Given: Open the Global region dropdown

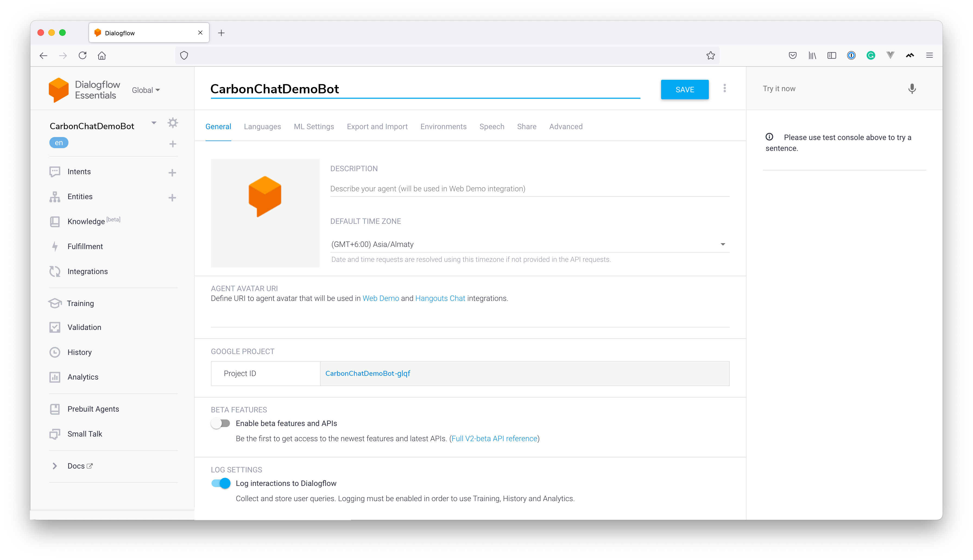Looking at the screenshot, I should (x=146, y=90).
